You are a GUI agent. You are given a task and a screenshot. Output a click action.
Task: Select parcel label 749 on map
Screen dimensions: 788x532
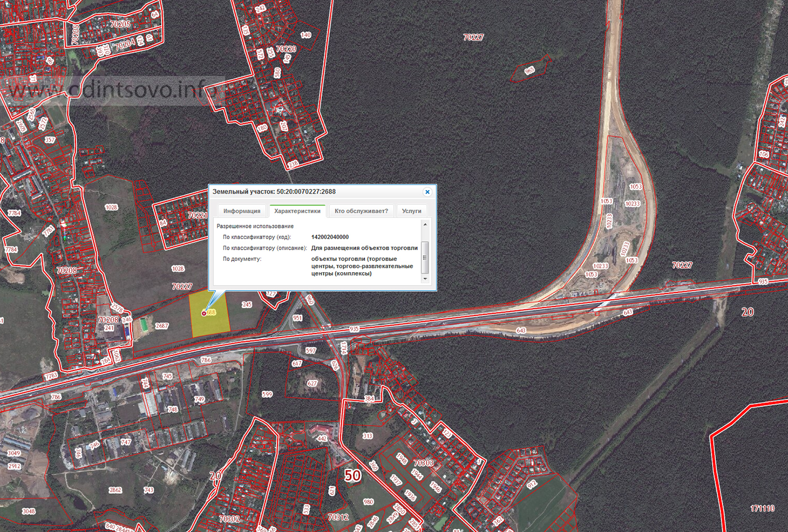199,399
